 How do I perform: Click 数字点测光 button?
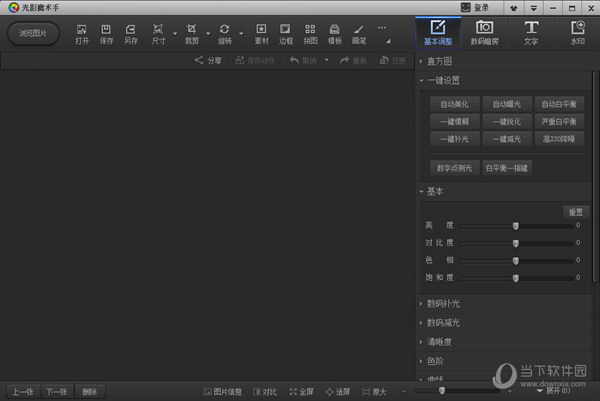pyautogui.click(x=455, y=168)
